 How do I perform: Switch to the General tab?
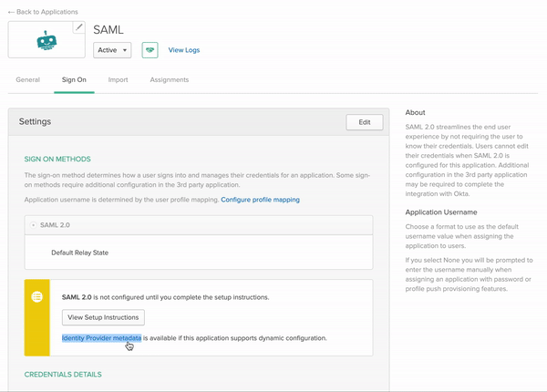coord(28,80)
